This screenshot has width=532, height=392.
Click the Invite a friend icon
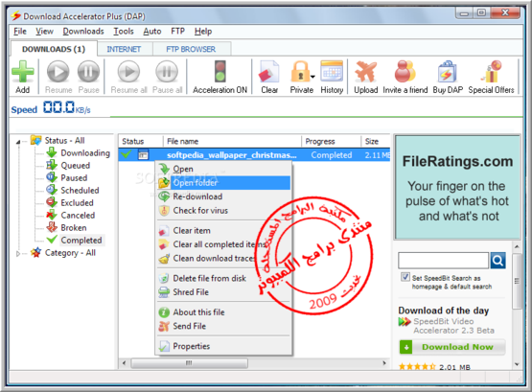(405, 72)
